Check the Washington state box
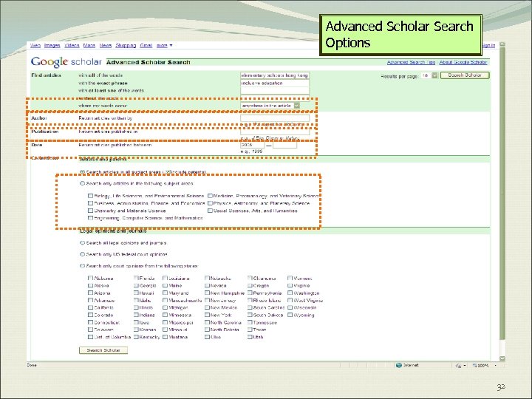The image size is (532, 399). 290,293
